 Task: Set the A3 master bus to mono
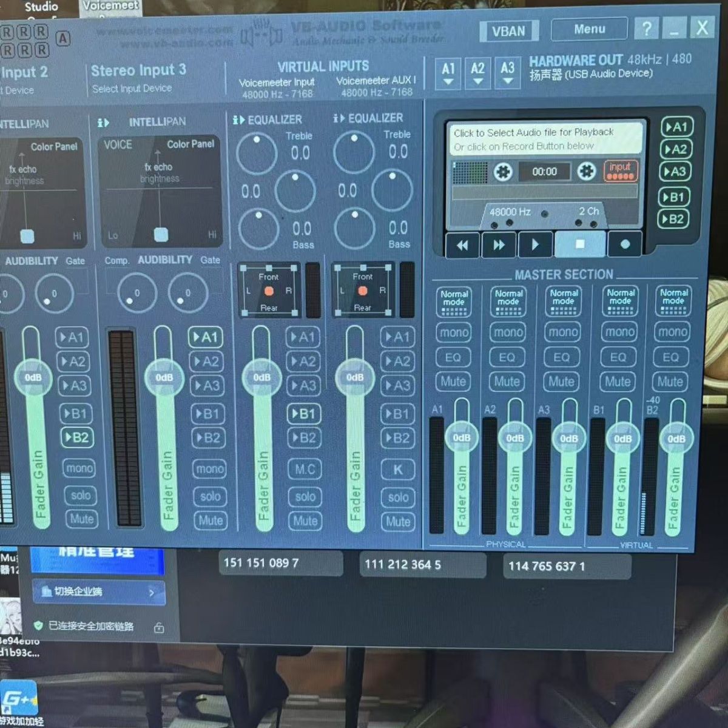tap(563, 332)
